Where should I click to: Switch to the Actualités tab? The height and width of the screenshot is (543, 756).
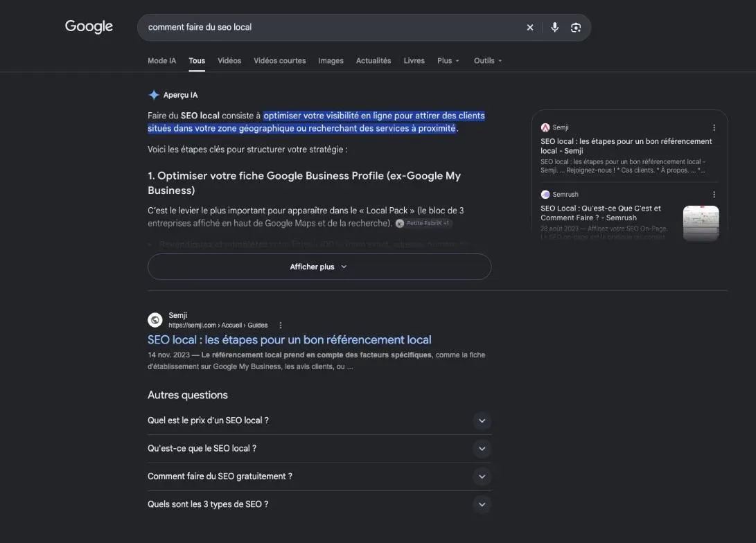click(x=373, y=61)
